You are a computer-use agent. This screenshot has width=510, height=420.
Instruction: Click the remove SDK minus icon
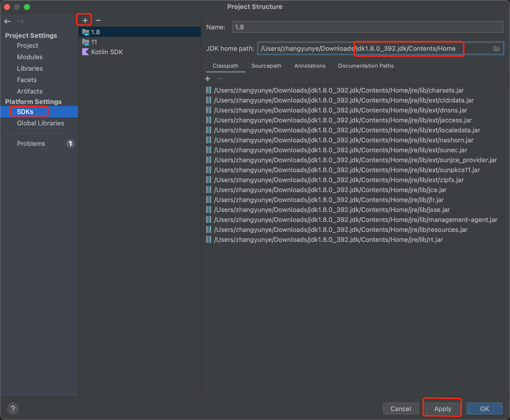98,20
